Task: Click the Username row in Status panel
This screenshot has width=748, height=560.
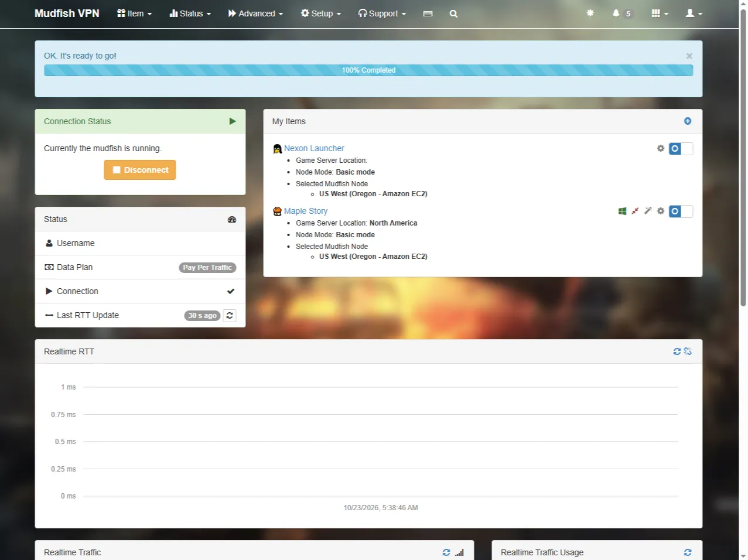Action: point(140,243)
